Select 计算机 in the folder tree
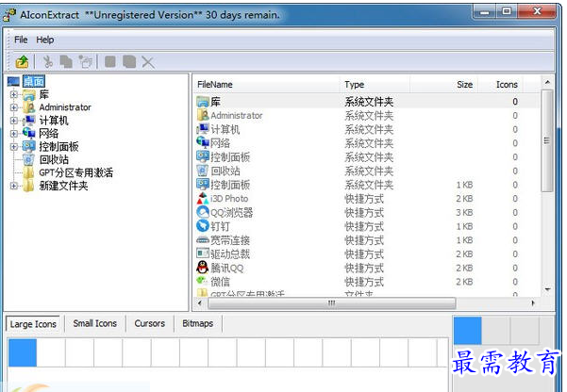Viewport: 567px width, 392px height. tap(54, 121)
